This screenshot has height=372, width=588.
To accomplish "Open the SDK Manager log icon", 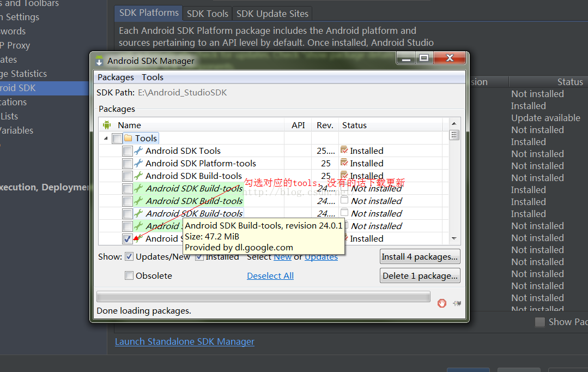I will (x=457, y=303).
